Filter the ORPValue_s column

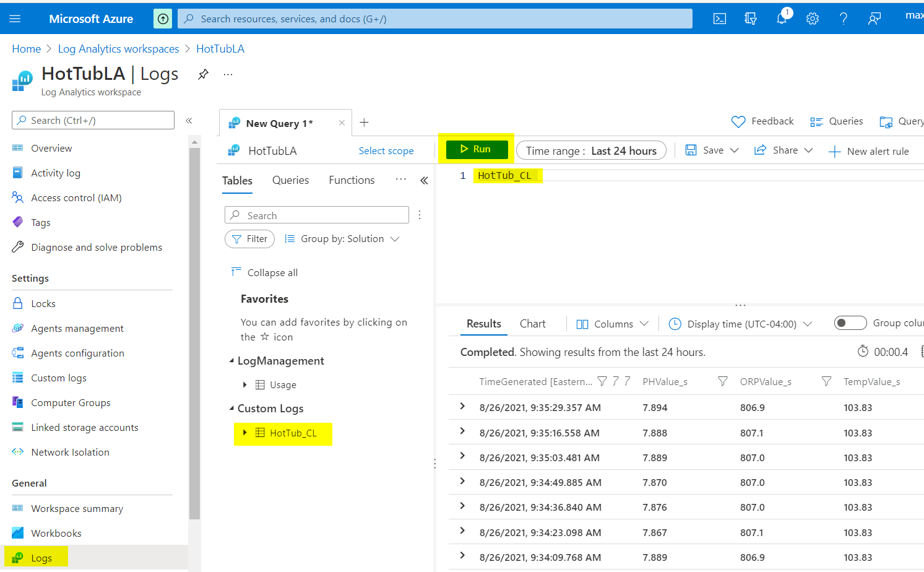click(826, 381)
